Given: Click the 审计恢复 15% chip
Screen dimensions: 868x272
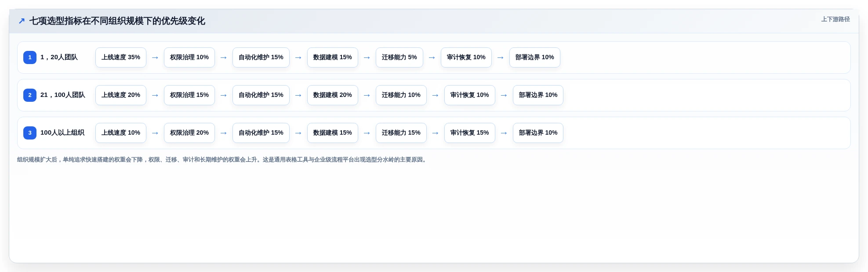Looking at the screenshot, I should [470, 133].
